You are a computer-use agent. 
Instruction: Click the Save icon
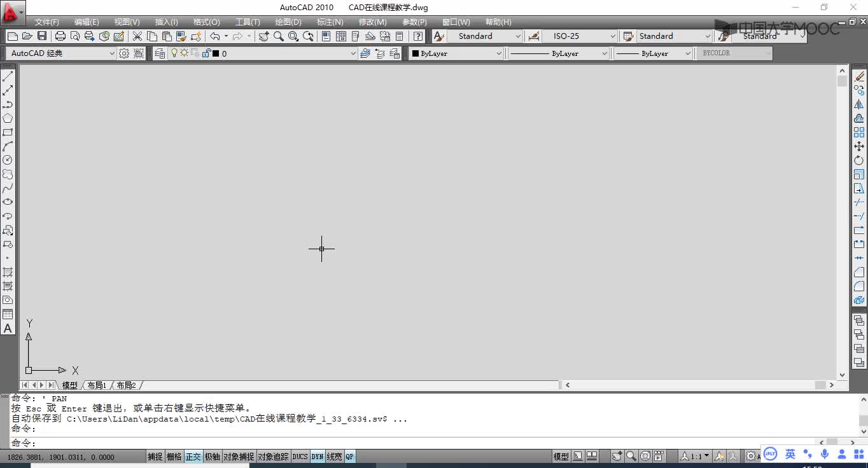(x=42, y=36)
